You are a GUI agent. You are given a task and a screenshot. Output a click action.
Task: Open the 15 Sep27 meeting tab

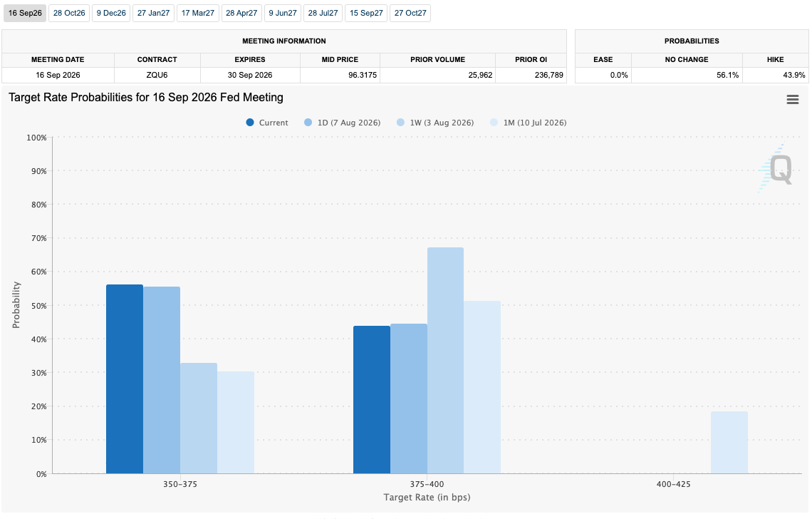pyautogui.click(x=366, y=13)
